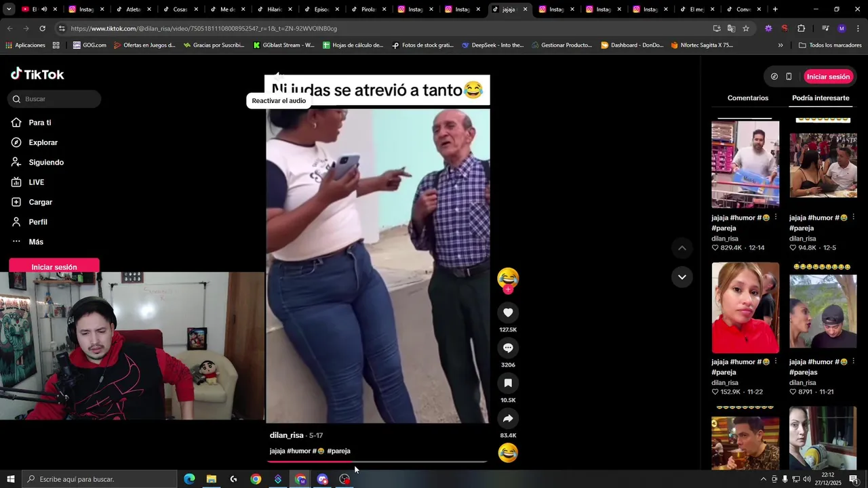Viewport: 868px width, 488px height.
Task: Open the Explorar compass icon in the sidebar
Action: [x=16, y=142]
